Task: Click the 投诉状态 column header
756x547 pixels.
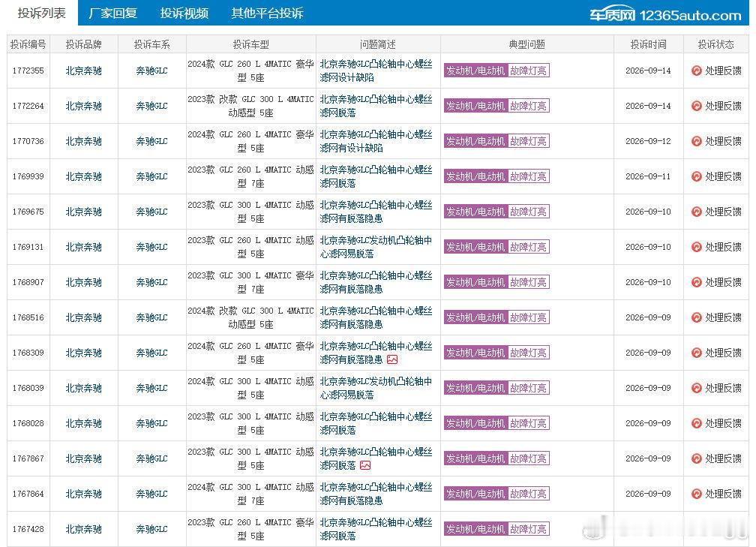Action: (x=716, y=44)
